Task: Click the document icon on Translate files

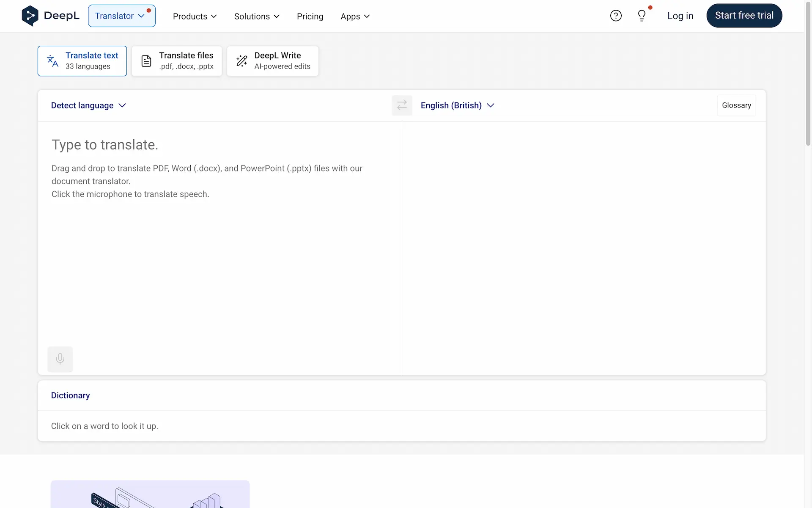Action: click(146, 61)
